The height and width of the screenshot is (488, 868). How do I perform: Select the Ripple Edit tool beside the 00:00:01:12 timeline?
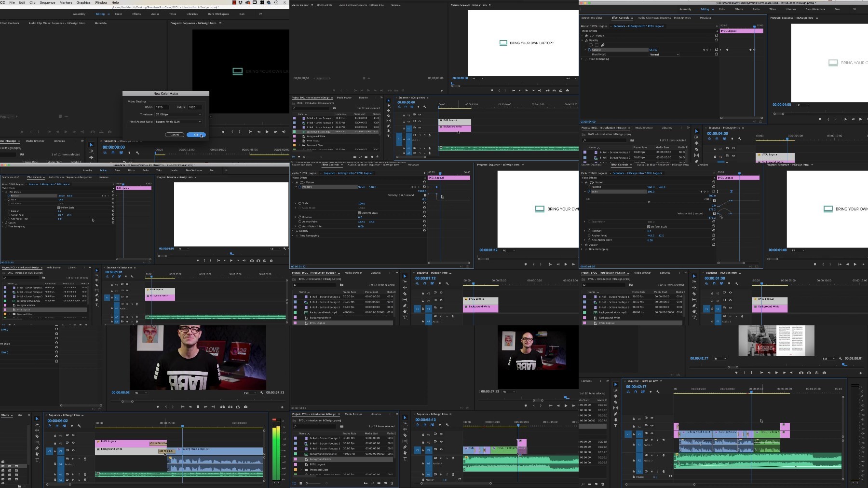point(405,288)
